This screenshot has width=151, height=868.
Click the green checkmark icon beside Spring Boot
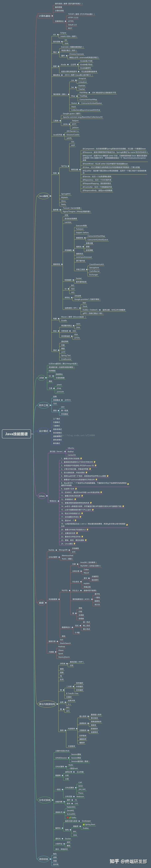pos(83,825)
